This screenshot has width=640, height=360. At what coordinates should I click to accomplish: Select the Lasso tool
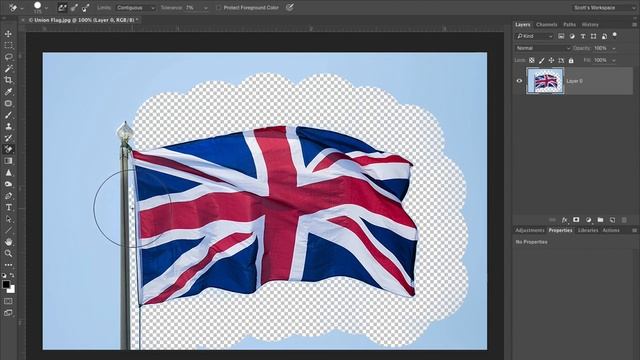coord(8,57)
